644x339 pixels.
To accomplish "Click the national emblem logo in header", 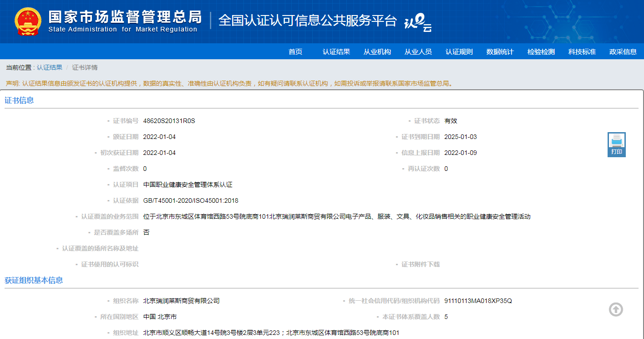I will pos(28,21).
